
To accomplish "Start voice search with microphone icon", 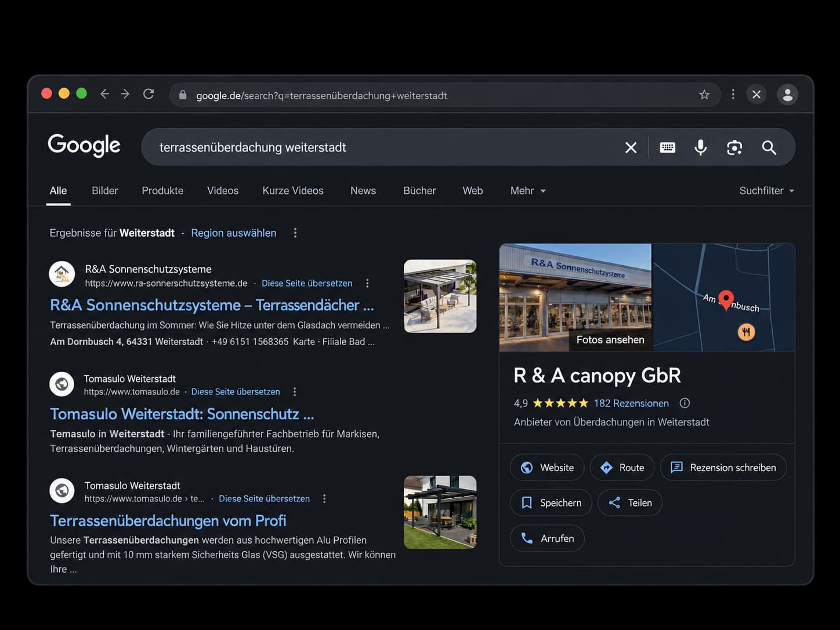I will 701,147.
